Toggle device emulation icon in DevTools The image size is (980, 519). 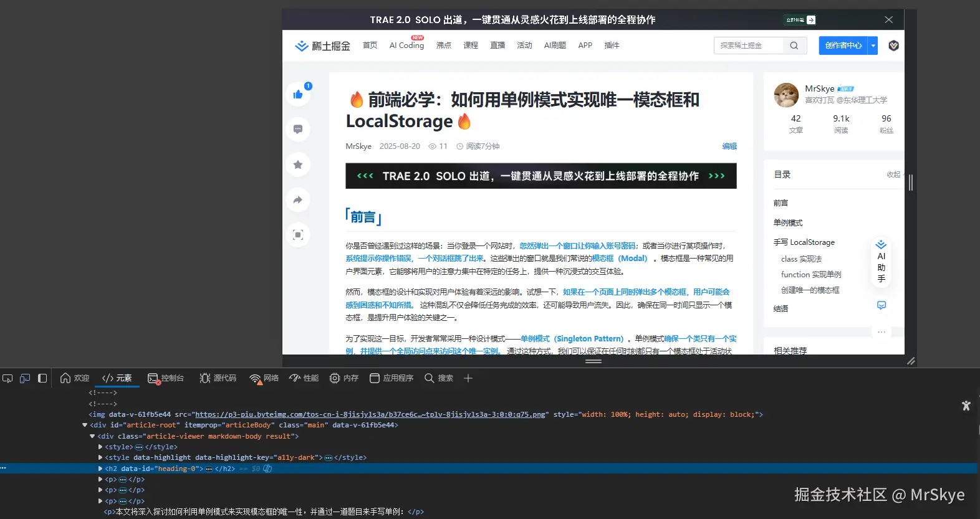coord(25,378)
